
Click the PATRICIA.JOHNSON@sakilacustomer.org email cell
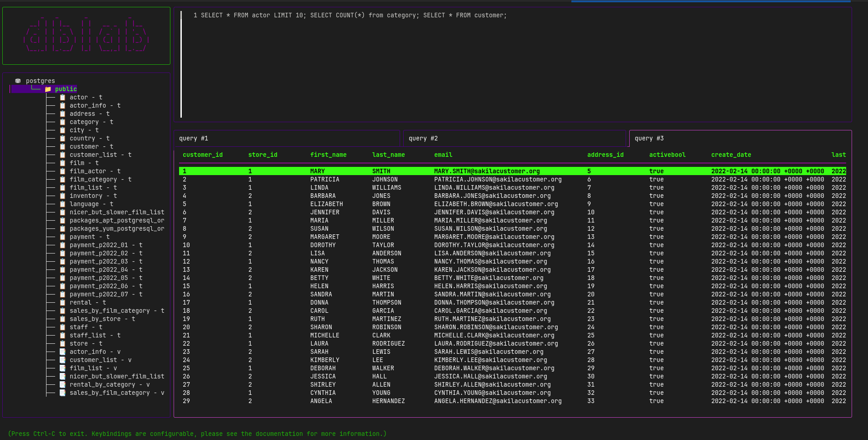(498, 179)
